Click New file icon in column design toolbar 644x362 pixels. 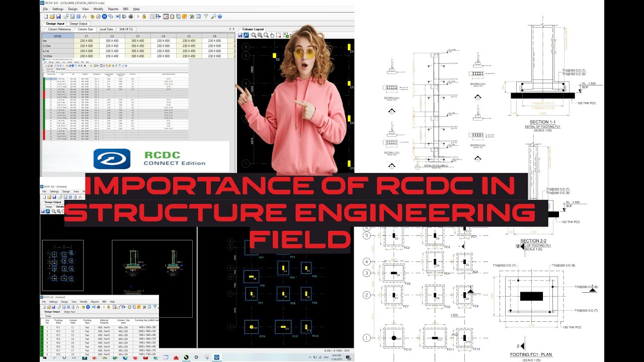coord(46,17)
